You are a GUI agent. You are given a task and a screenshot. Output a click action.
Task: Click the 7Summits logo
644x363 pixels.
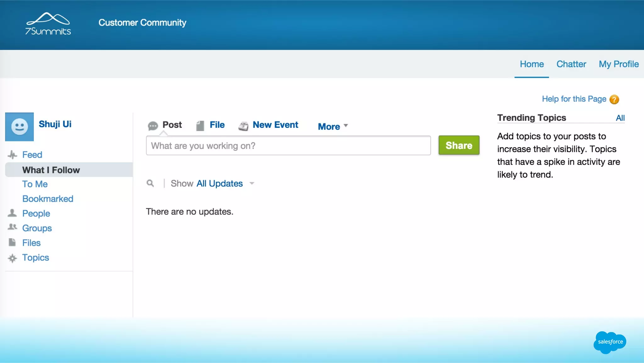[x=48, y=24]
